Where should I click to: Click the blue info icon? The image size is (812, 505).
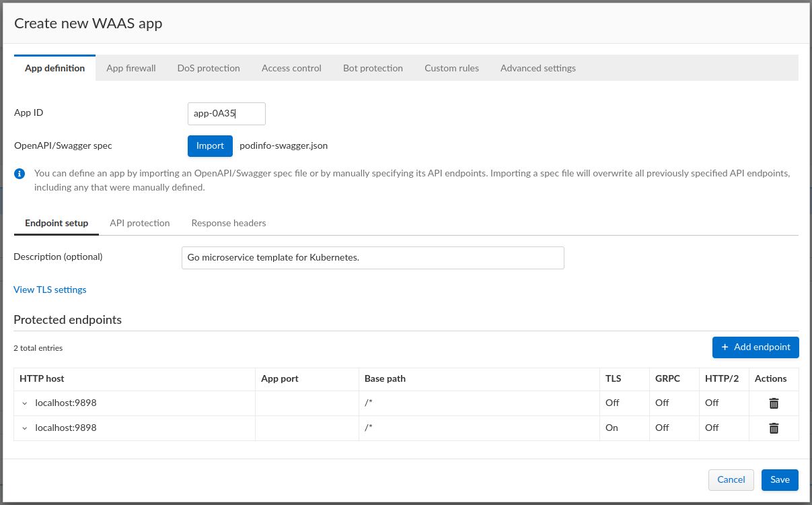coord(20,174)
